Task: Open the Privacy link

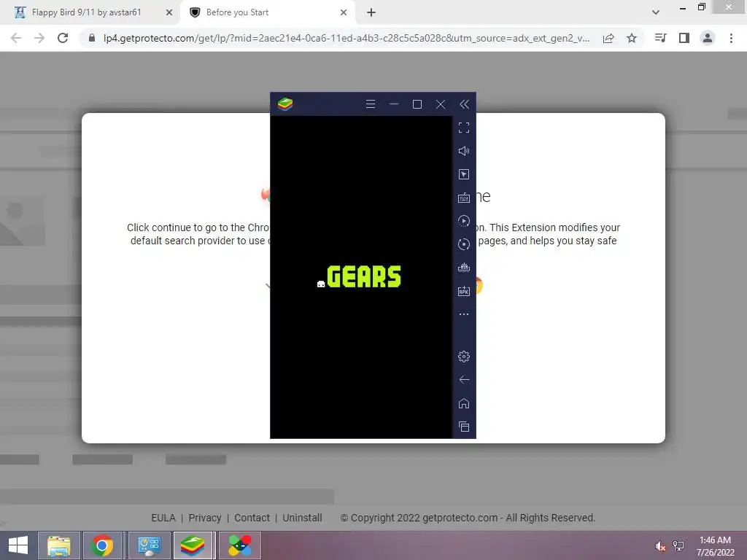Action: pos(205,518)
